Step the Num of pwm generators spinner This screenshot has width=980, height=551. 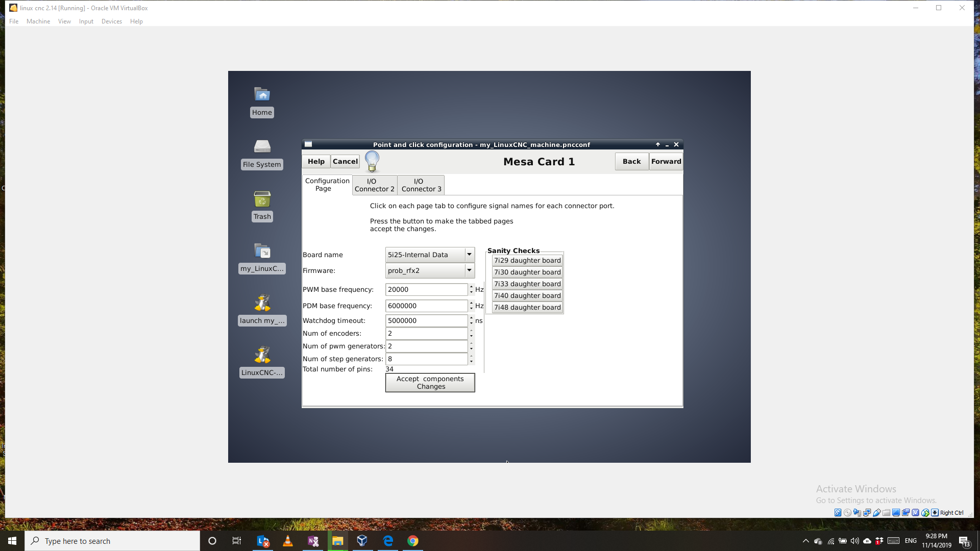(471, 346)
